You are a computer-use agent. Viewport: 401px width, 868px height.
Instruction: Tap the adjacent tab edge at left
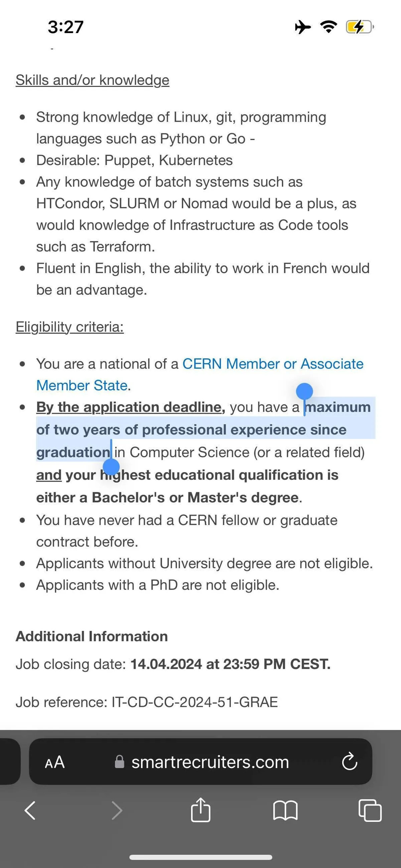9,761
